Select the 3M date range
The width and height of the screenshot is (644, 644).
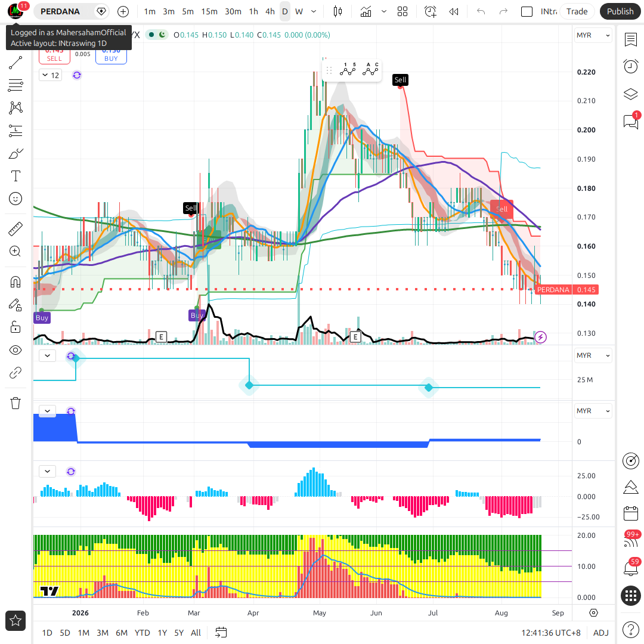[103, 633]
